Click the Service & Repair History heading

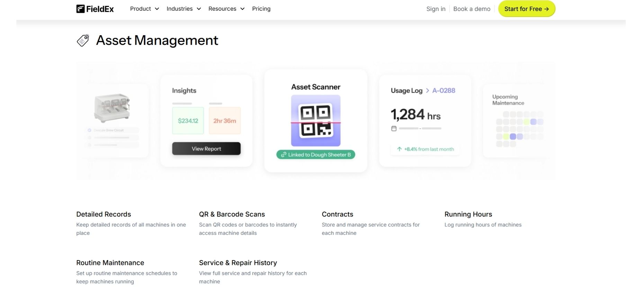click(238, 262)
